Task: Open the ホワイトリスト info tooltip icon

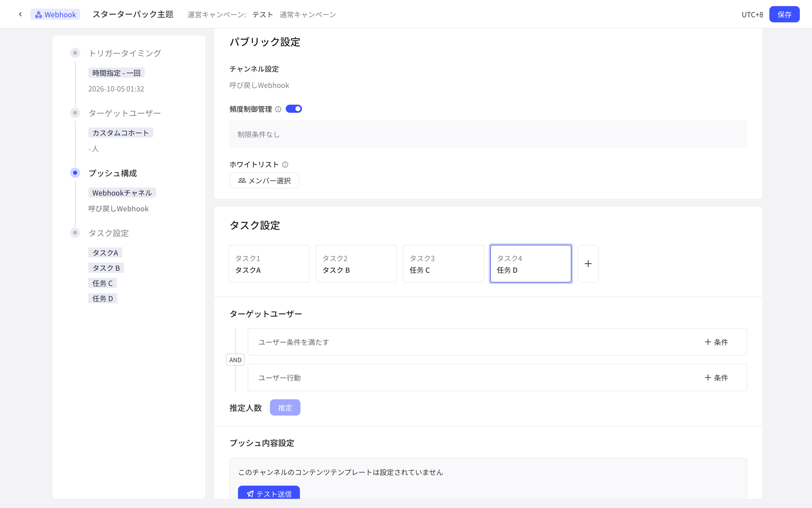Action: [x=285, y=165]
